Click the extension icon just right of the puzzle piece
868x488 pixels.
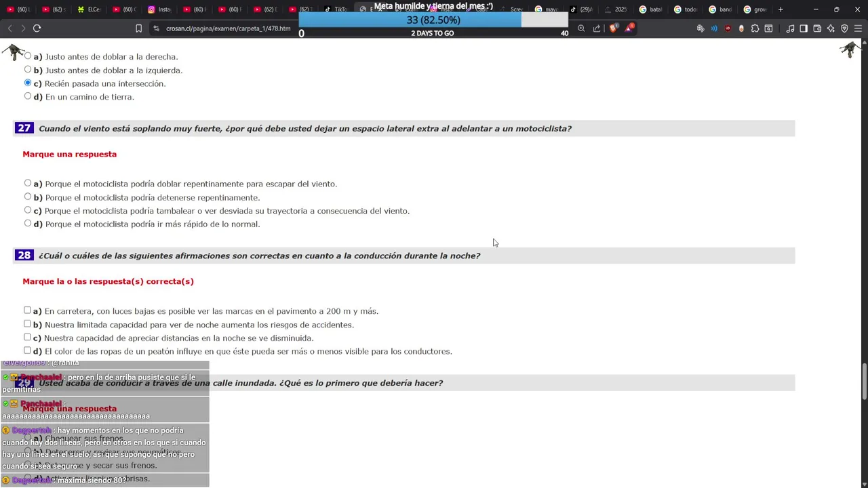(768, 28)
